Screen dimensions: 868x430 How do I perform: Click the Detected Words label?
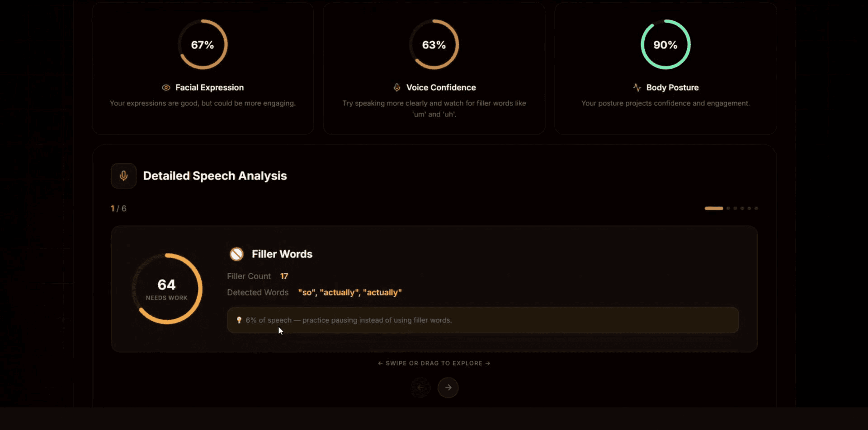(x=258, y=292)
